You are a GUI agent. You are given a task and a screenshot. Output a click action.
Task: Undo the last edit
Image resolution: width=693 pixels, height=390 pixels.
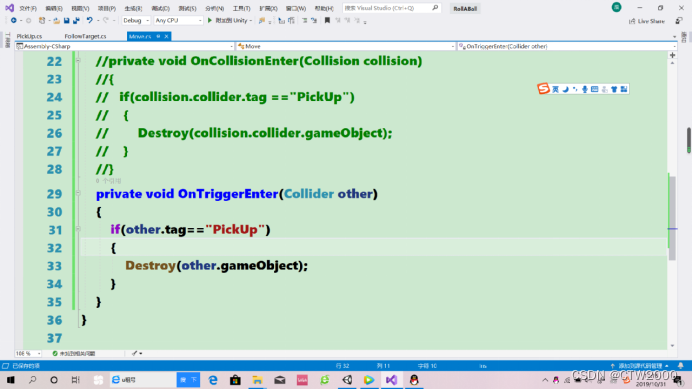point(90,20)
